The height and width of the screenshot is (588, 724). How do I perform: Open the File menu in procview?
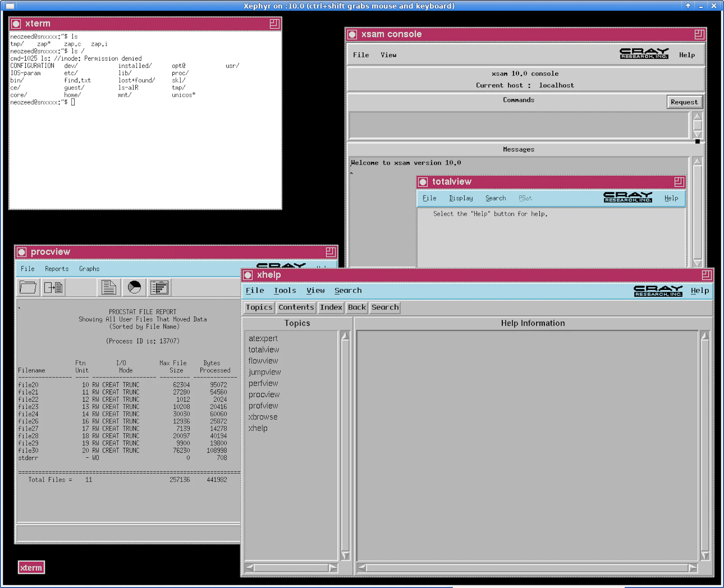[x=28, y=269]
